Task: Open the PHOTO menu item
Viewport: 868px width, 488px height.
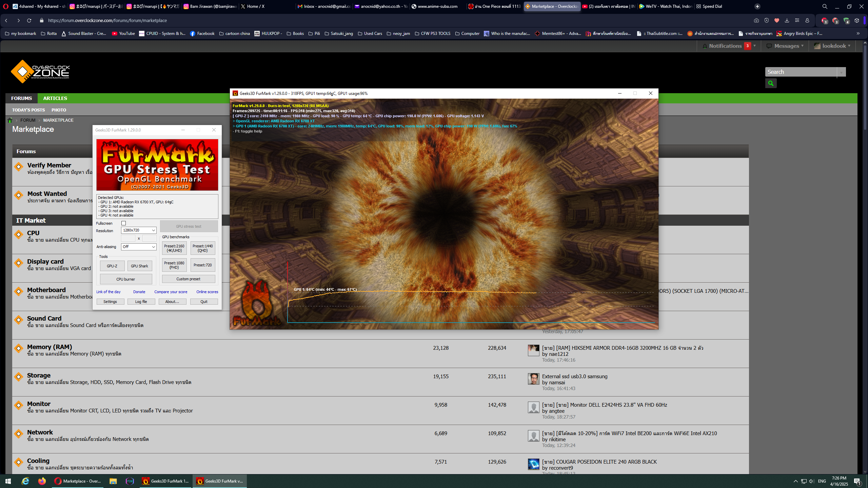Action: point(59,110)
